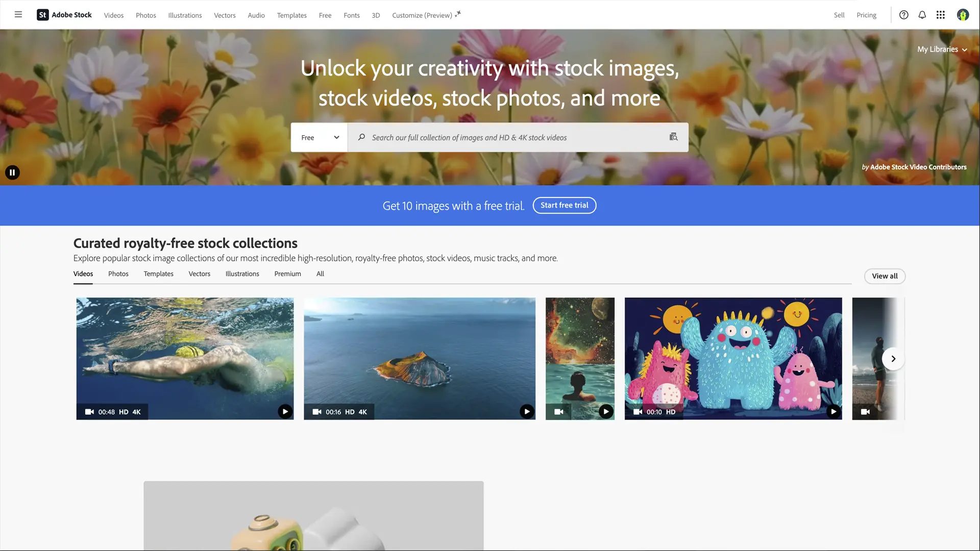Go to the Fonts nav item
The width and height of the screenshot is (980, 551).
pos(352,15)
